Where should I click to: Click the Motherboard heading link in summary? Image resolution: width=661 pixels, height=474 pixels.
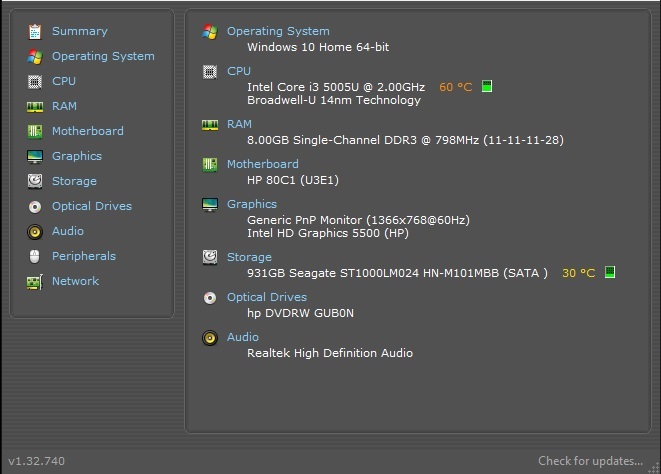point(263,164)
